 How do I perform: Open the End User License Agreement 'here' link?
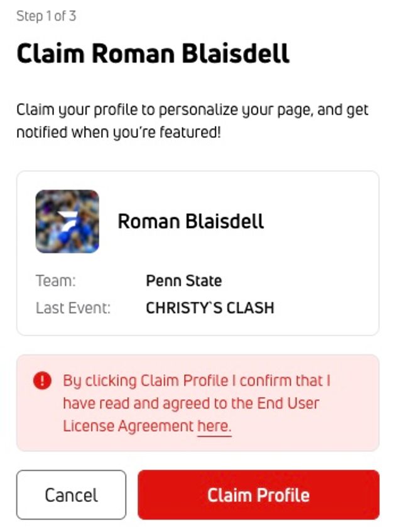pyautogui.click(x=214, y=426)
